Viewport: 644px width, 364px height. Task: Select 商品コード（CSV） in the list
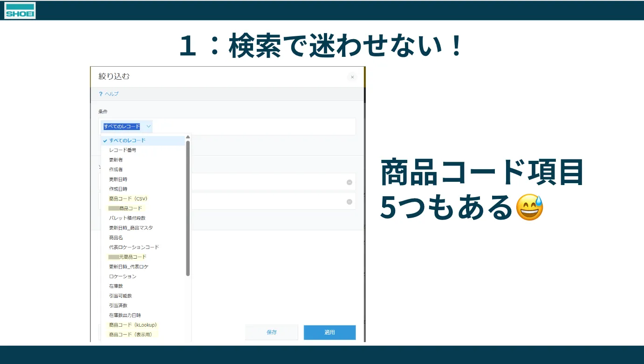click(129, 199)
